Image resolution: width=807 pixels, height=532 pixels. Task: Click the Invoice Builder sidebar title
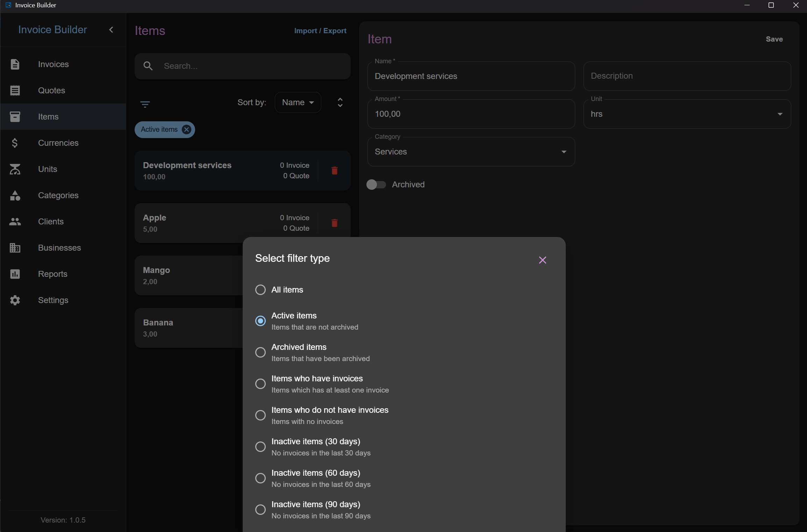(x=52, y=30)
